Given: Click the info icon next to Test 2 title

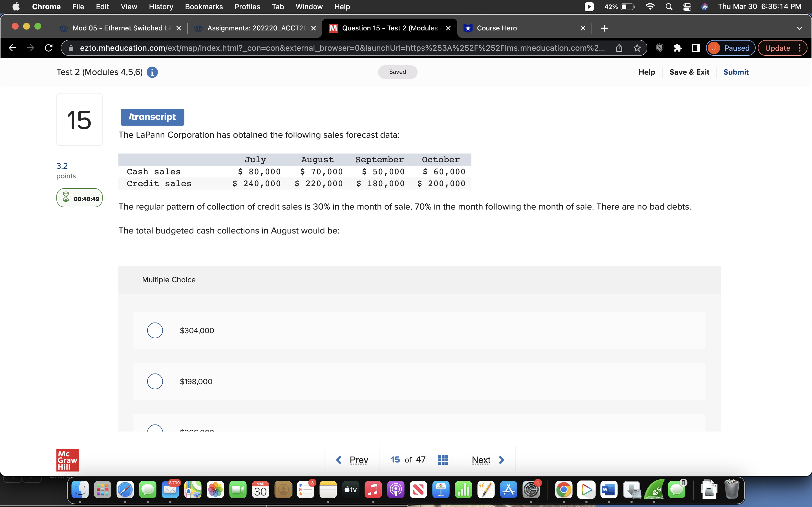Looking at the screenshot, I should (x=152, y=72).
